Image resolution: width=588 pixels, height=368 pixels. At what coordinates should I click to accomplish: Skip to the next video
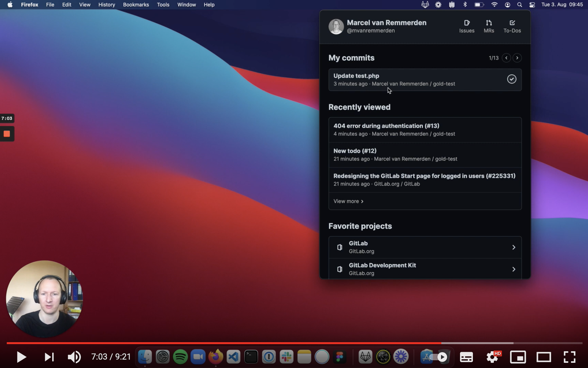pyautogui.click(x=49, y=357)
